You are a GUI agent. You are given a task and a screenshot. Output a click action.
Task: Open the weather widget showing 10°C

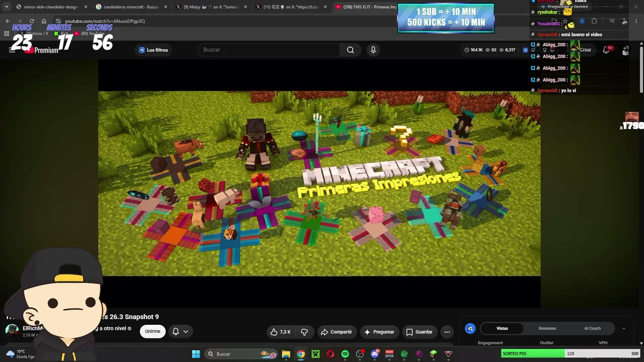(20, 354)
